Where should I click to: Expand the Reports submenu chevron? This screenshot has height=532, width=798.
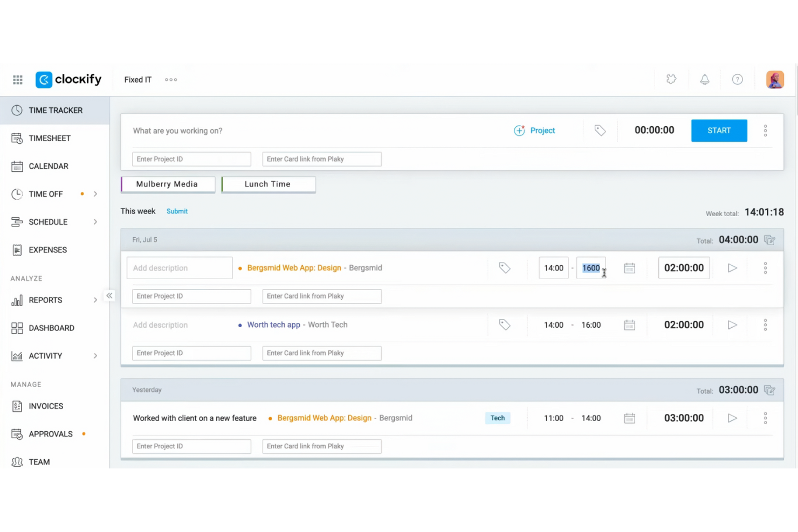[95, 300]
